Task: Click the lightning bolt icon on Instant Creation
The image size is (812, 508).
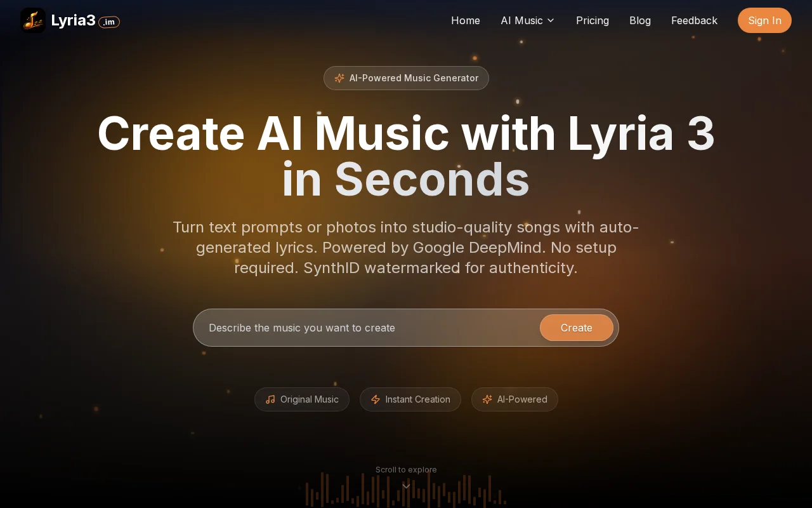Action: click(x=376, y=399)
